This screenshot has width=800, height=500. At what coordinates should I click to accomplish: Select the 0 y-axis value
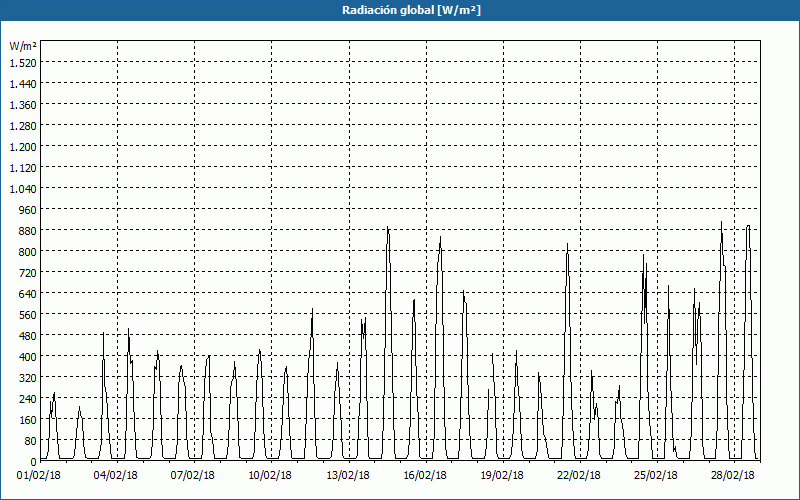point(34,461)
